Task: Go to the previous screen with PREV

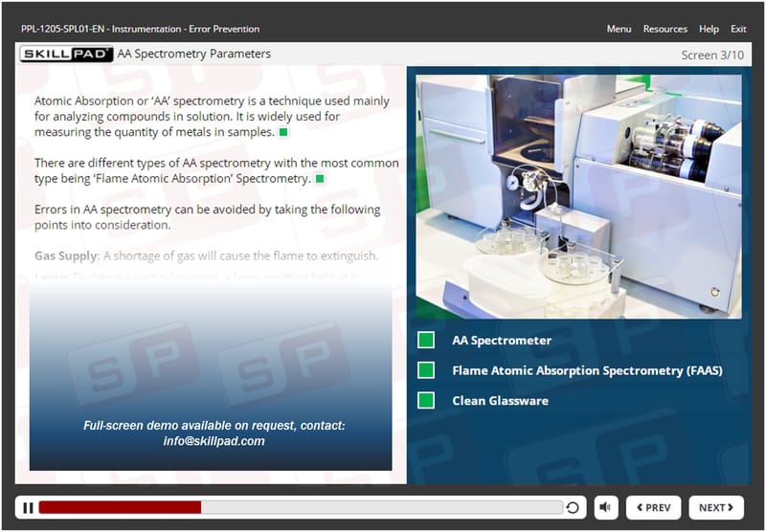Action: click(x=653, y=507)
